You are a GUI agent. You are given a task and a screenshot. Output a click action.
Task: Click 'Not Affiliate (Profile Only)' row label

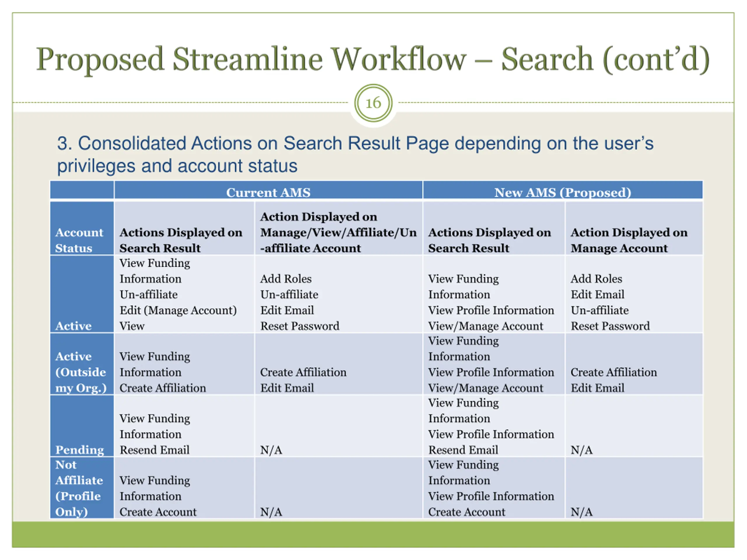[79, 488]
